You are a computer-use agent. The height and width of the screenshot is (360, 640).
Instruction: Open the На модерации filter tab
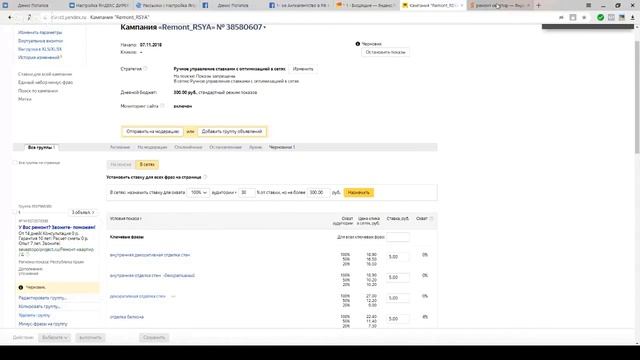[x=152, y=147]
